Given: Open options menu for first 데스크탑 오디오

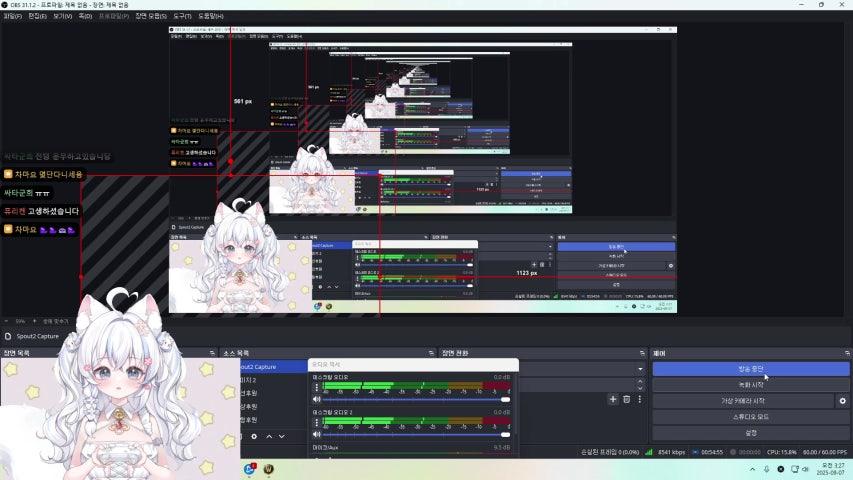Looking at the screenshot, I should tap(317, 387).
